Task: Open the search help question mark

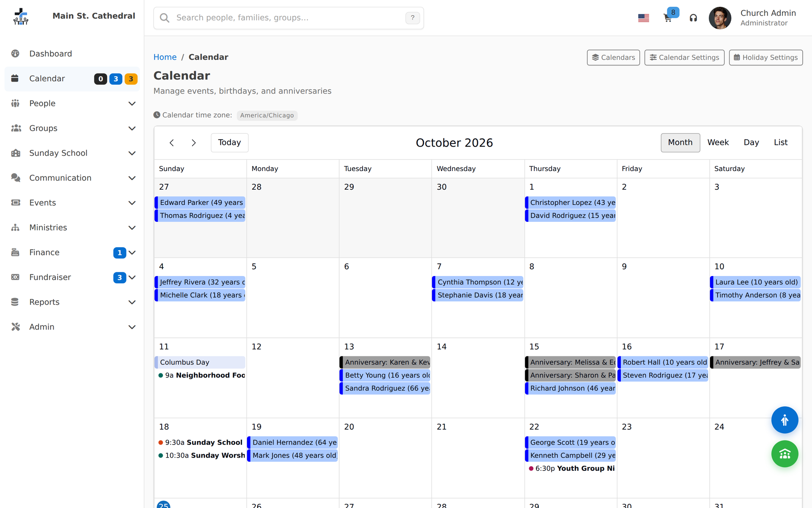Action: (x=412, y=18)
